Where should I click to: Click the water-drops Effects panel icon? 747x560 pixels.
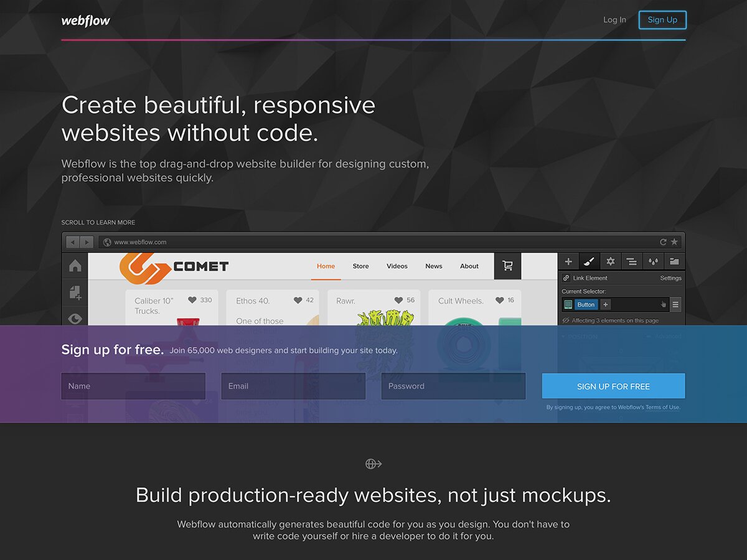[653, 261]
